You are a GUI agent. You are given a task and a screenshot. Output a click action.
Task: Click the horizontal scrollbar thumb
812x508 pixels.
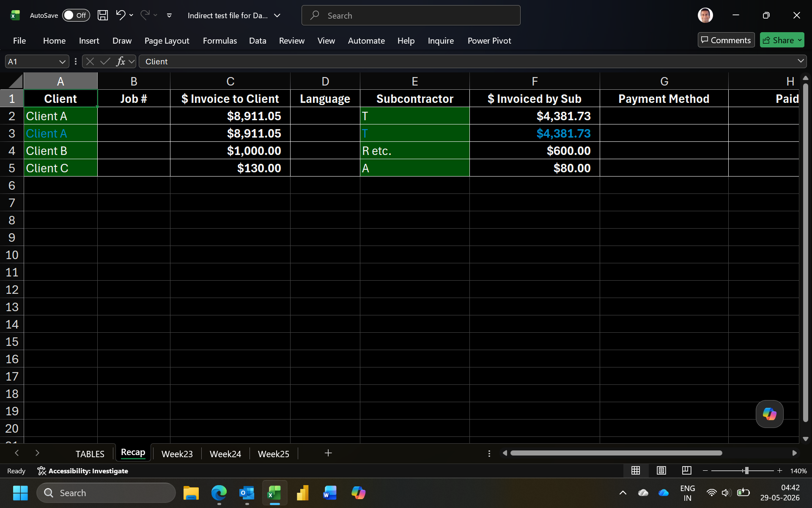click(616, 453)
